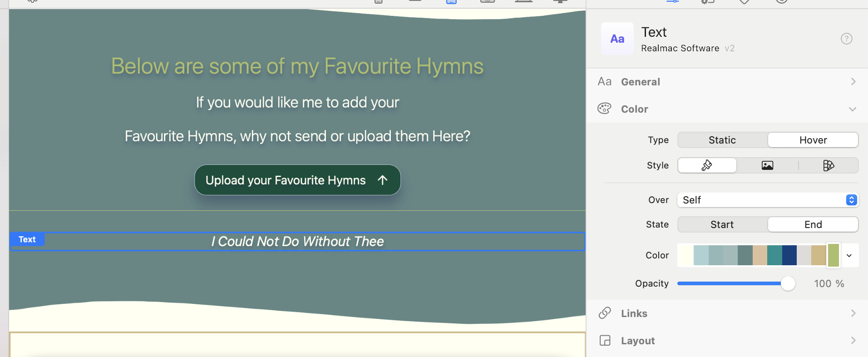This screenshot has width=868, height=357.
Task: Select the paintbrush solid color style
Action: [707, 165]
